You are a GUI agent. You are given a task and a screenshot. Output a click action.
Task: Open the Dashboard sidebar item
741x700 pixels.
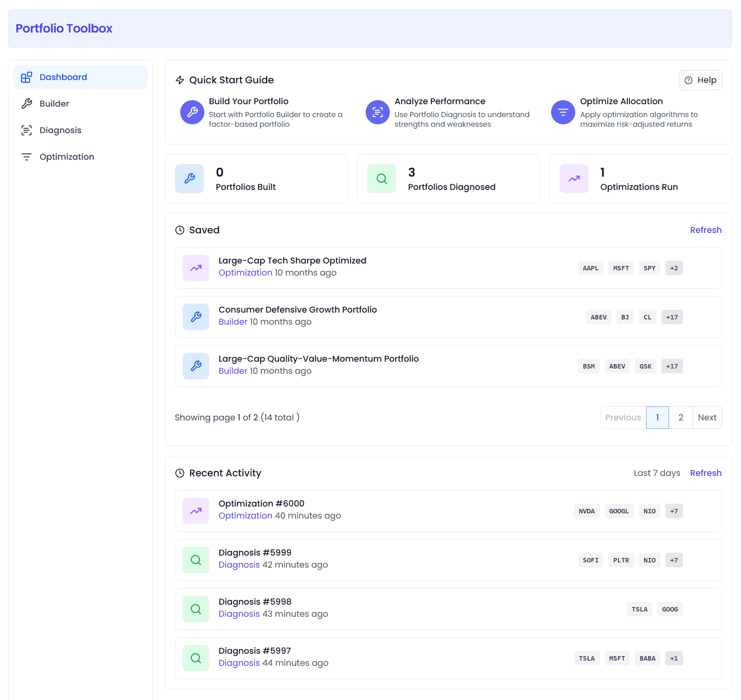coord(80,77)
